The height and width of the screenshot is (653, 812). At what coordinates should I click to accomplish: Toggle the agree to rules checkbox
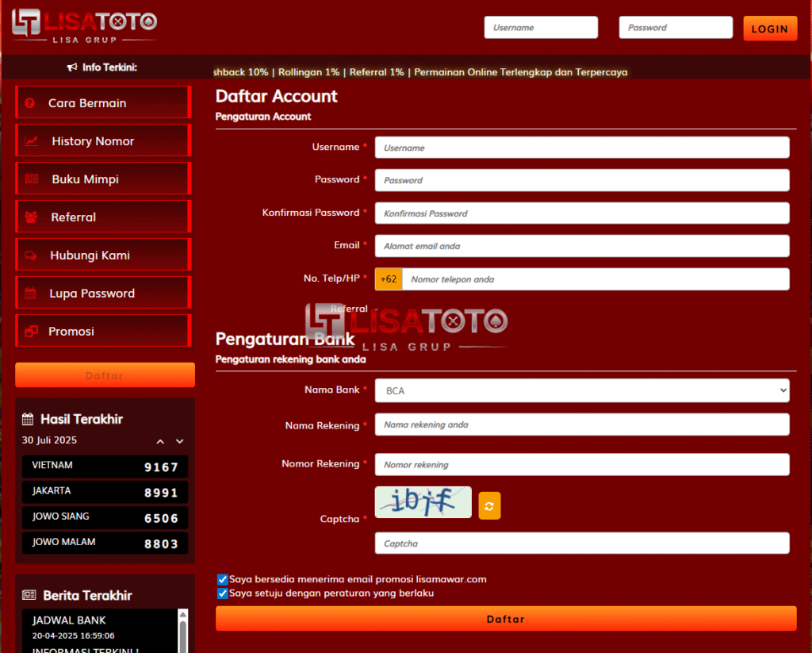(x=223, y=593)
